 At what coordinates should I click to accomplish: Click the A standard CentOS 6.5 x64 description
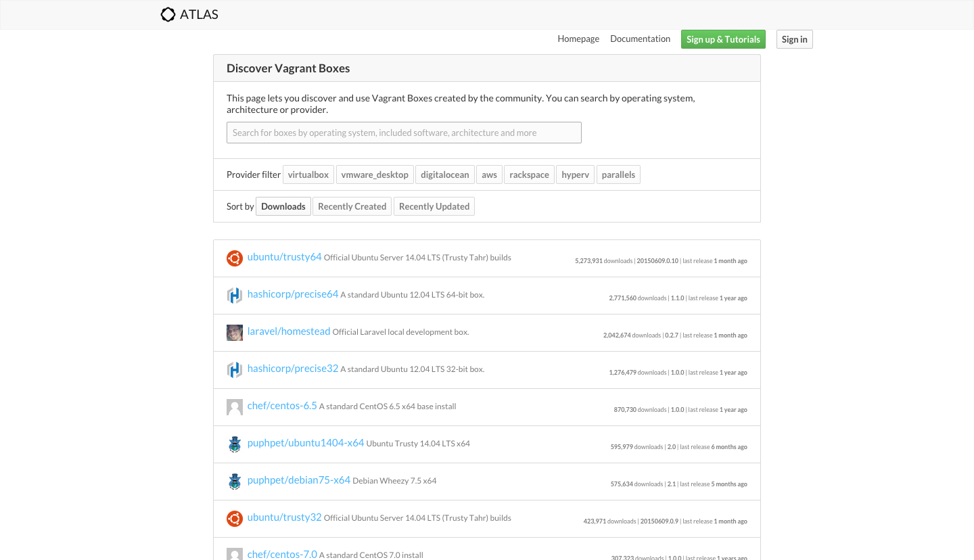pyautogui.click(x=388, y=406)
